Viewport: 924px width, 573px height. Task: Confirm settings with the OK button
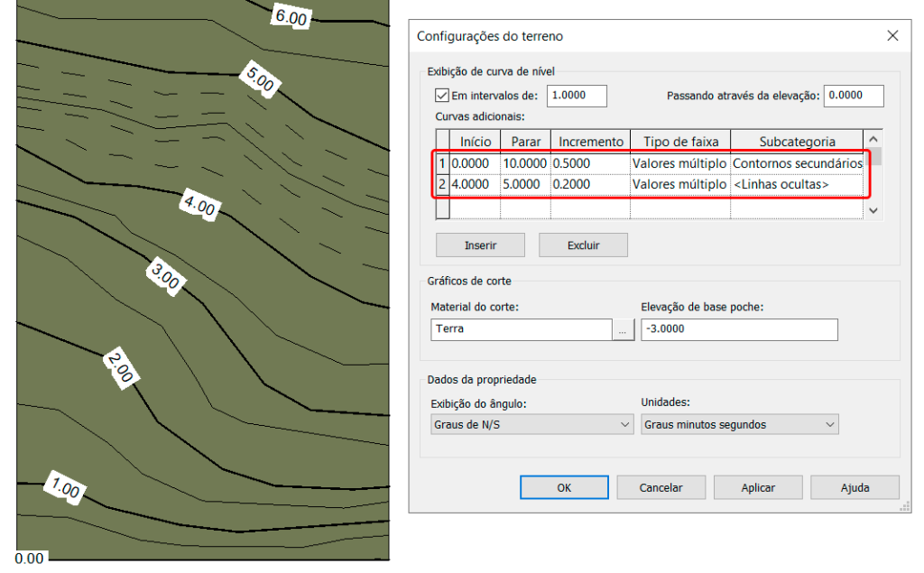tap(564, 486)
